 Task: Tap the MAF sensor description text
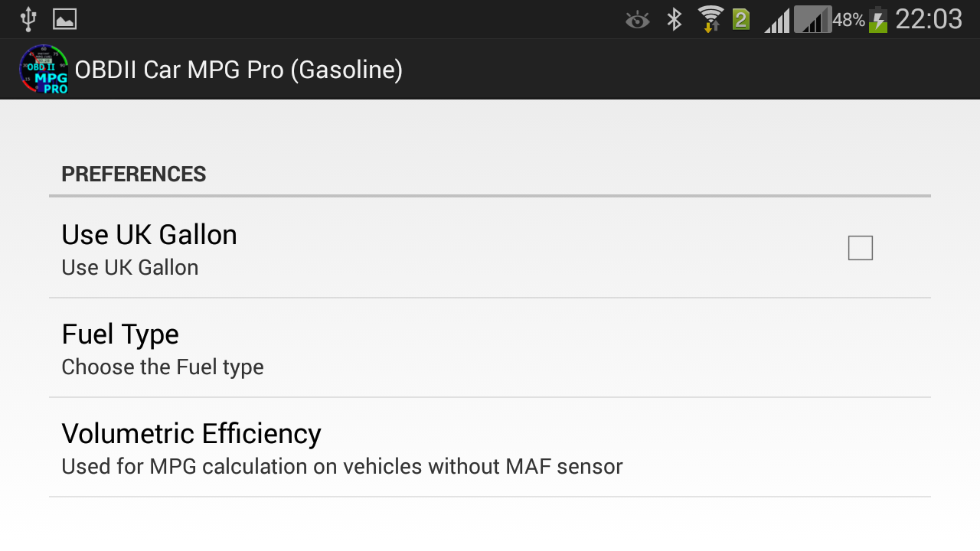pos(342,467)
